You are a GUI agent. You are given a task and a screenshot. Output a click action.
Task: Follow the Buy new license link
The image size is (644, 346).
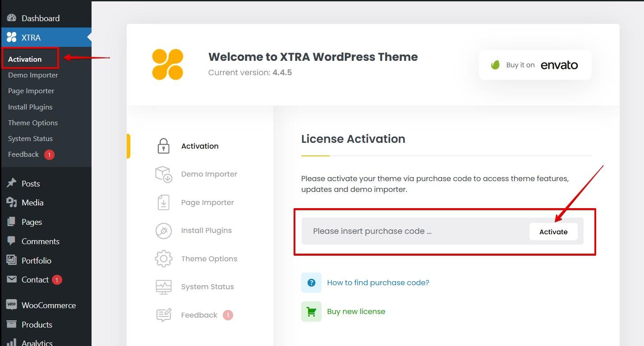[x=356, y=312]
